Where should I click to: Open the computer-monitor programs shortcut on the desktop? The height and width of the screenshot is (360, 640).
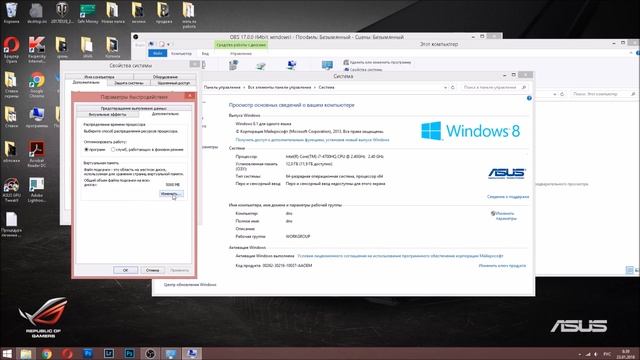pyautogui.click(x=37, y=117)
